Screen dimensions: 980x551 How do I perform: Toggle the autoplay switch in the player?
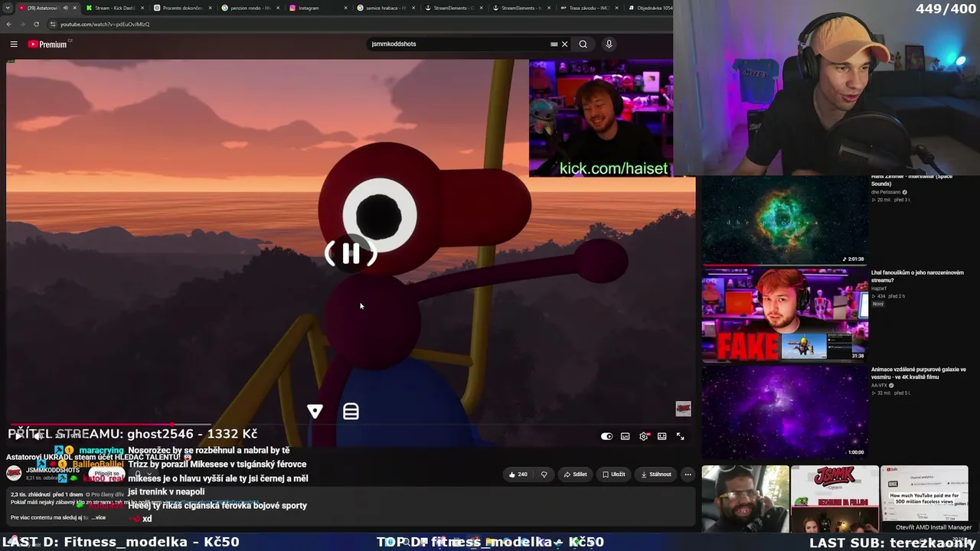(606, 436)
